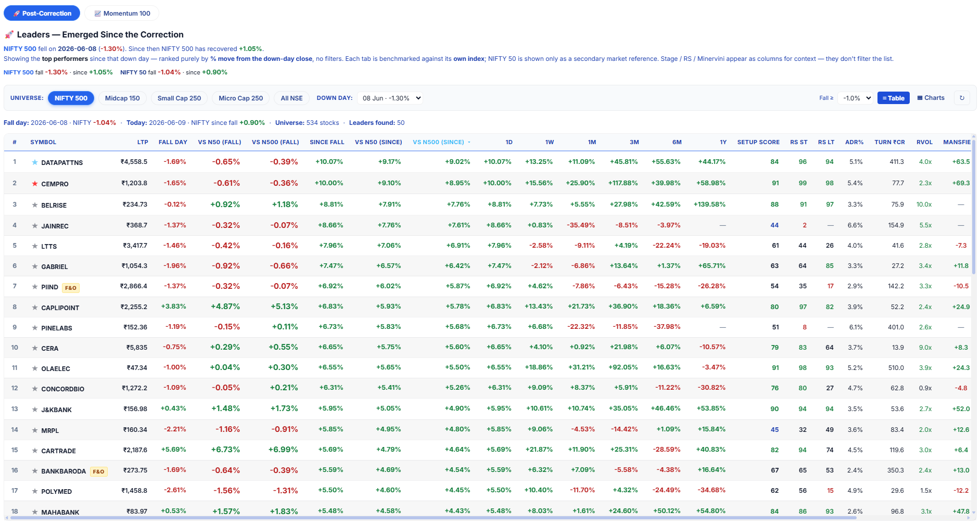Screen dimensions: 980x524
Task: Sort by ADR% column header
Action: [x=854, y=142]
